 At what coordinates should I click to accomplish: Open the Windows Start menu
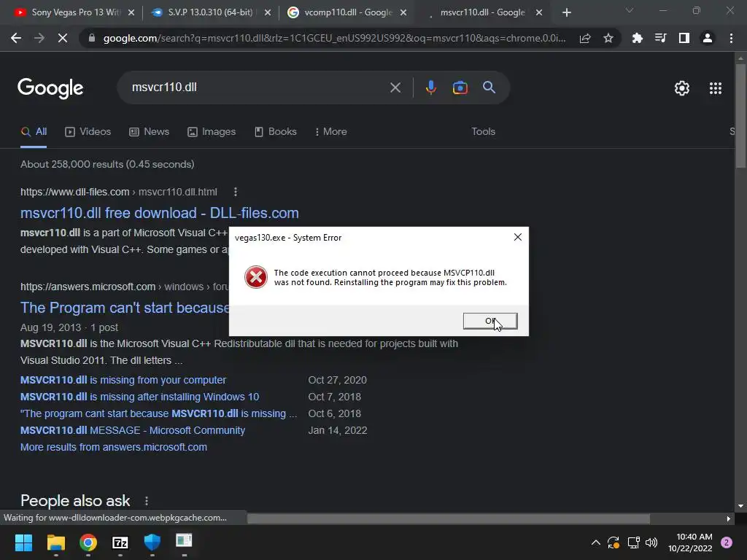pos(23,542)
